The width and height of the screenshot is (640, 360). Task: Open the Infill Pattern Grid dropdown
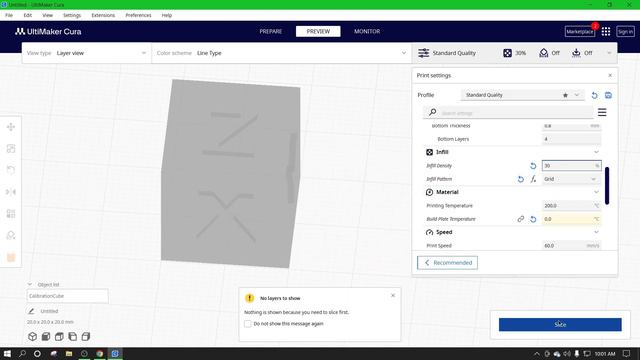(571, 179)
